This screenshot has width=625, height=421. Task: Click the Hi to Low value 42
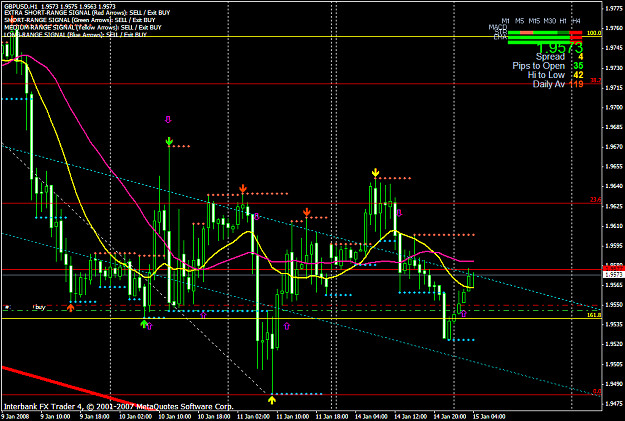pos(578,75)
